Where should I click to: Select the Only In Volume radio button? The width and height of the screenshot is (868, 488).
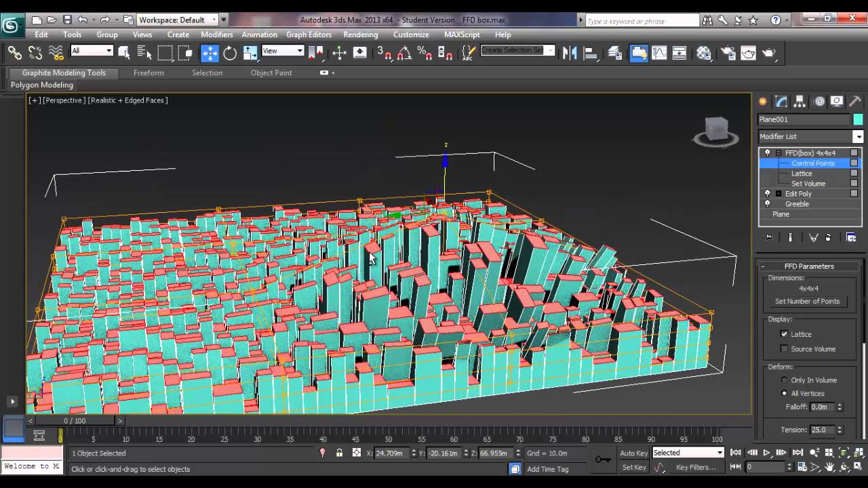click(785, 380)
